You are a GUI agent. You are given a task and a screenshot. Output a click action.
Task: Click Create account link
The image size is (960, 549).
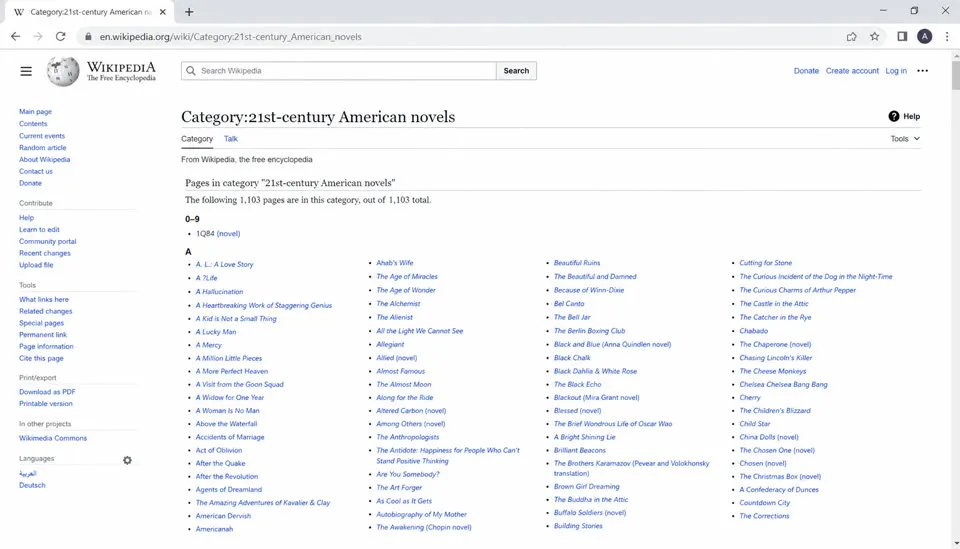(x=852, y=71)
